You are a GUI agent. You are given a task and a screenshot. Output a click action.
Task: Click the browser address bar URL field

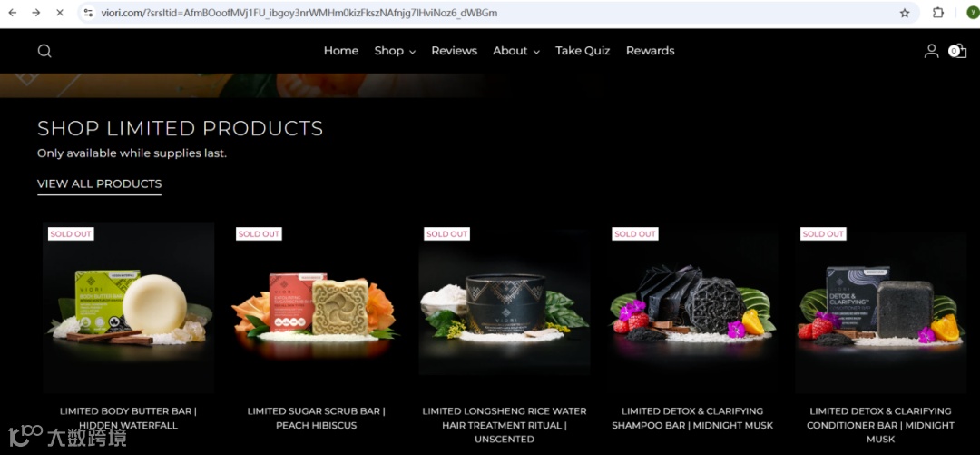(494, 13)
